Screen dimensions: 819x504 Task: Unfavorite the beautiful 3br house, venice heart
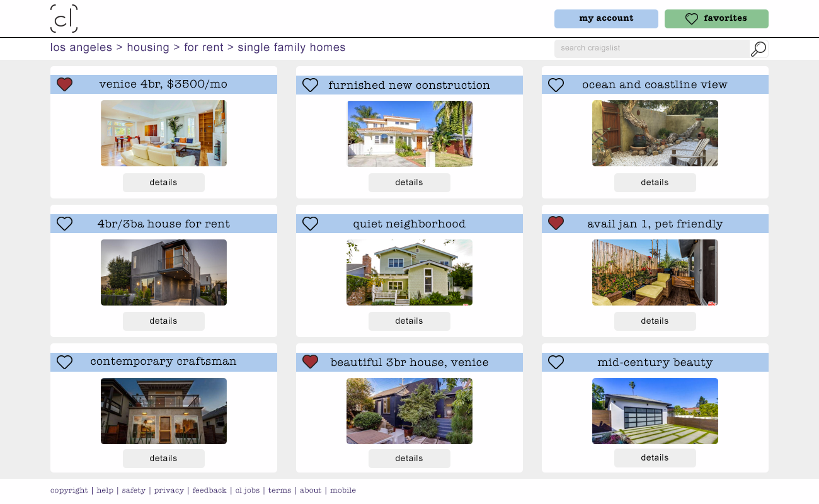(310, 362)
